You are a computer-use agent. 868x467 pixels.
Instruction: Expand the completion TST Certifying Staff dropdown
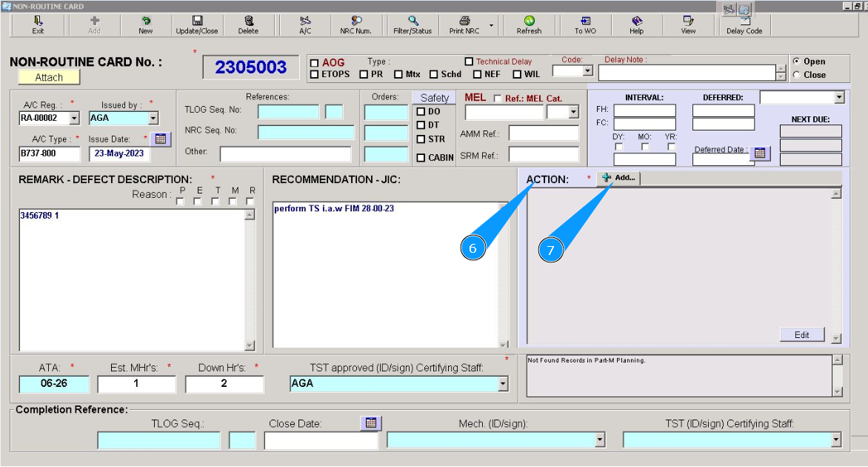click(x=836, y=440)
